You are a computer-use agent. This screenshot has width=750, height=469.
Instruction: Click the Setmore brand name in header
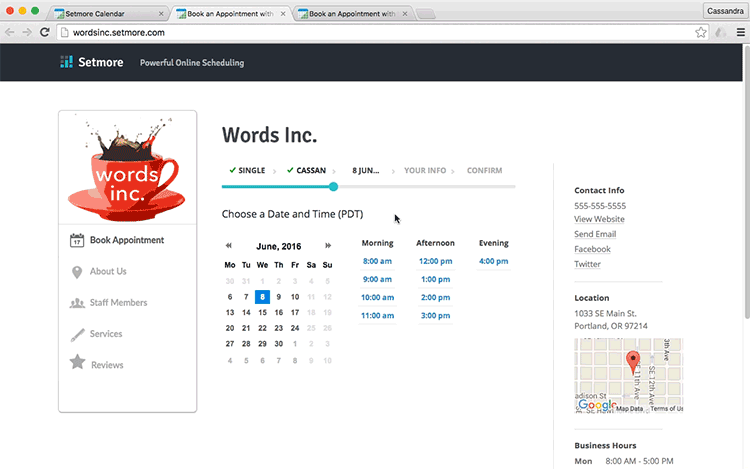click(x=100, y=62)
